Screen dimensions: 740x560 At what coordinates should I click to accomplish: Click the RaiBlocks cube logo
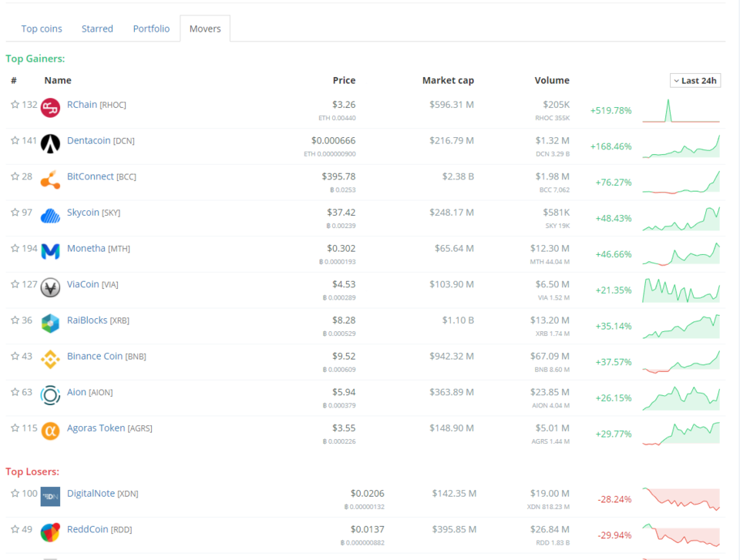pos(50,324)
